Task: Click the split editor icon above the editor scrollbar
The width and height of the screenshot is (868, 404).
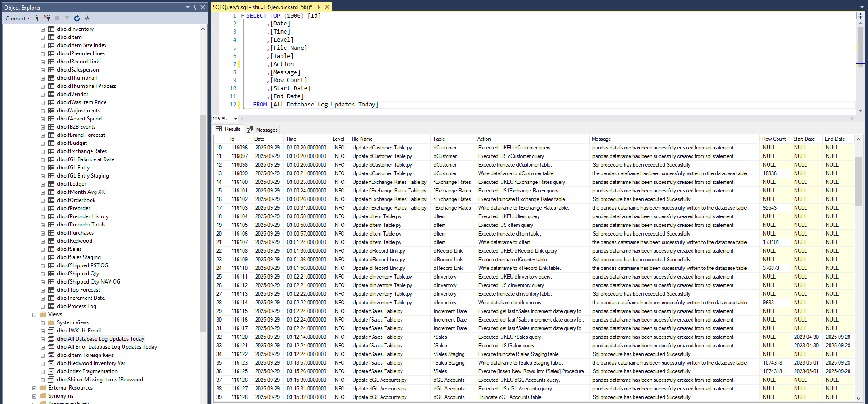Action: [x=860, y=15]
